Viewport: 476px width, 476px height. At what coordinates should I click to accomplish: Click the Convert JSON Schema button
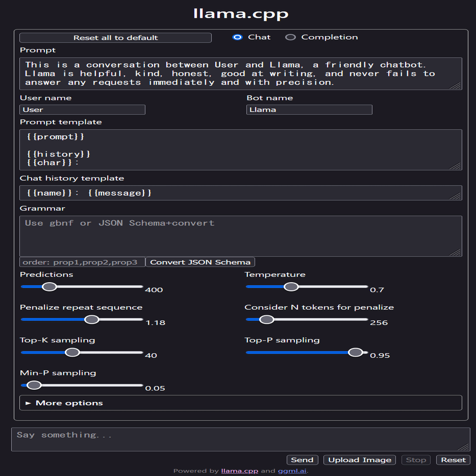201,262
